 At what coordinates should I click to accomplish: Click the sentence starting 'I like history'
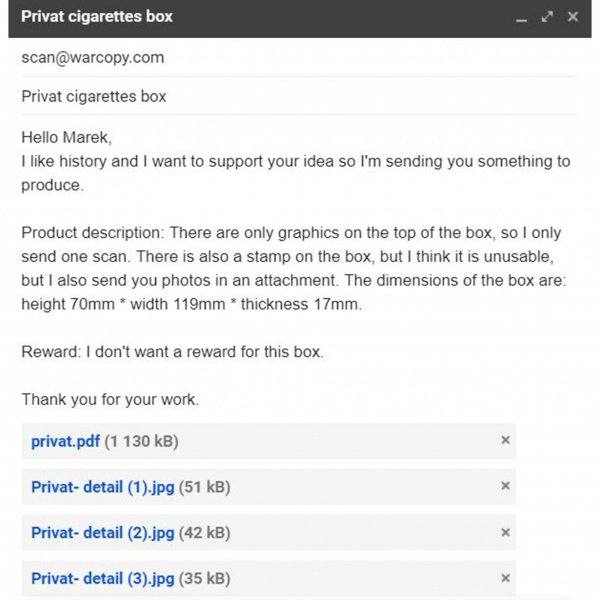coord(290,161)
